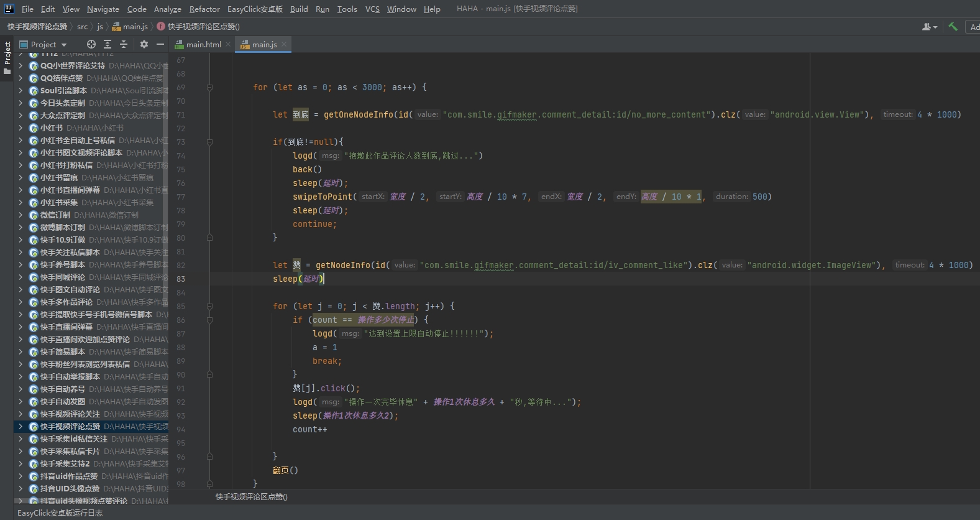Collapse the inner for loop fold on line 85
Viewport: 980px width, 520px height.
click(x=209, y=306)
